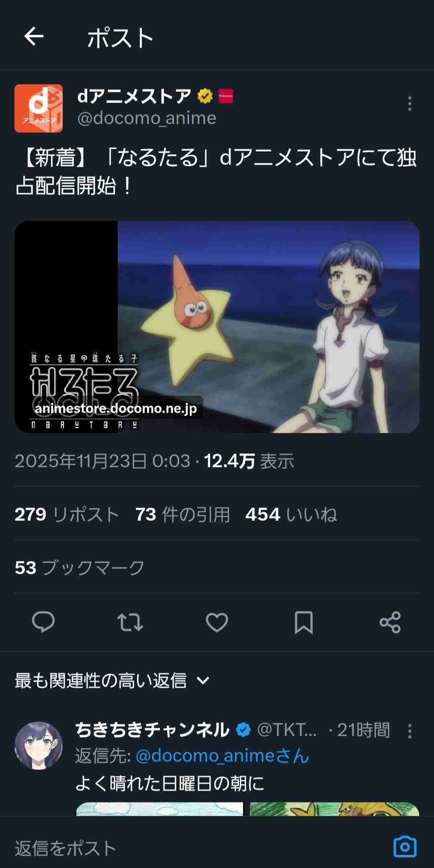Viewport: 434px width, 868px height.
Task: Open ちきちきチャンネル avatar
Action: point(39,745)
